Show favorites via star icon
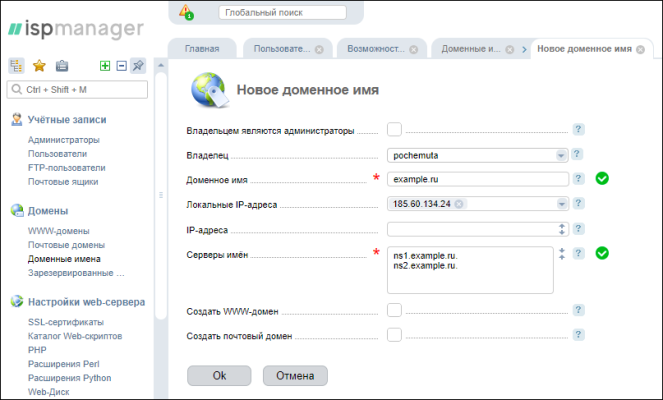Image resolution: width=663 pixels, height=400 pixels. pos(39,66)
